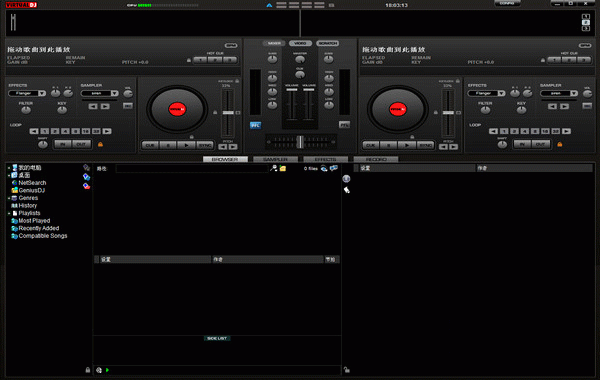Click the search options icon beside search field
600x380 pixels.
[274, 168]
